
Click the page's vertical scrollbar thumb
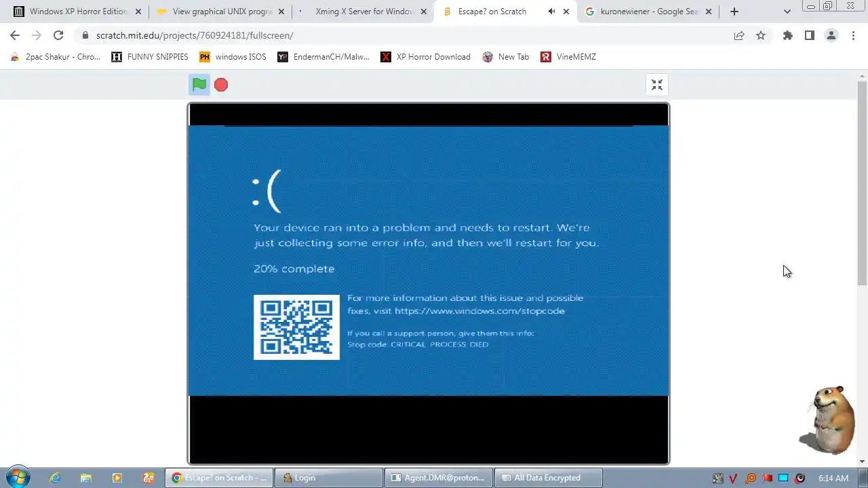point(862,183)
